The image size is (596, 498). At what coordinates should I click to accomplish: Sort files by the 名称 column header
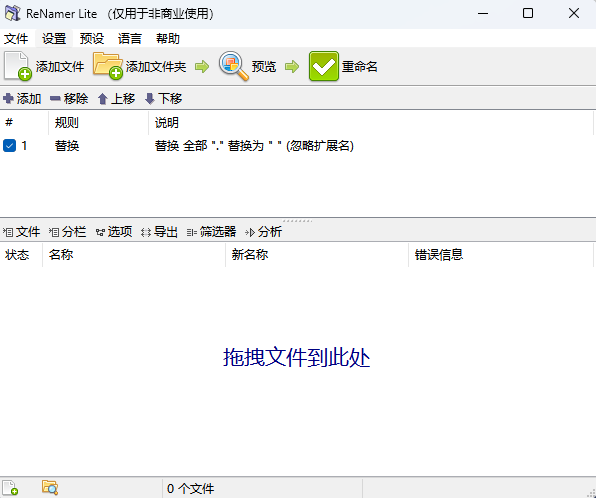[134, 255]
